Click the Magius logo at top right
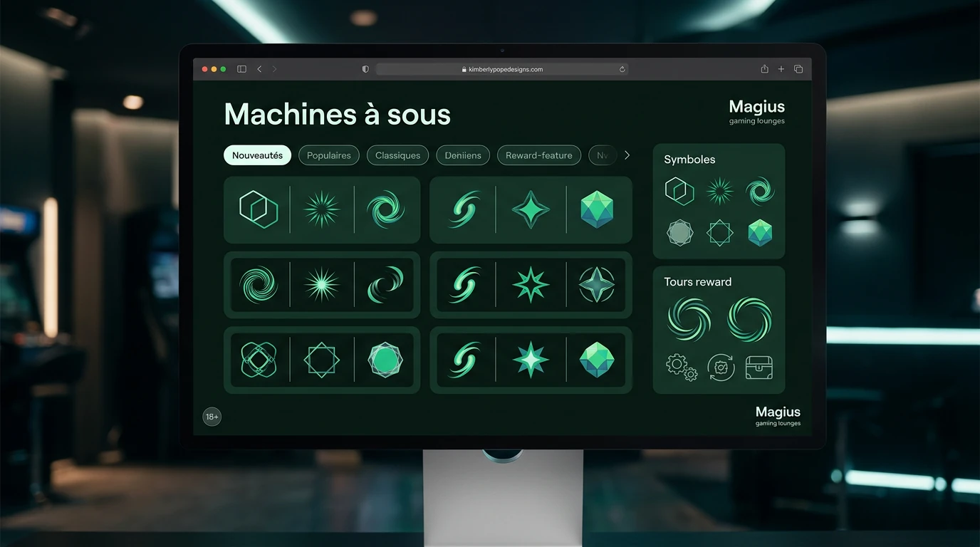Screen dimensions: 980x547 click(x=756, y=112)
